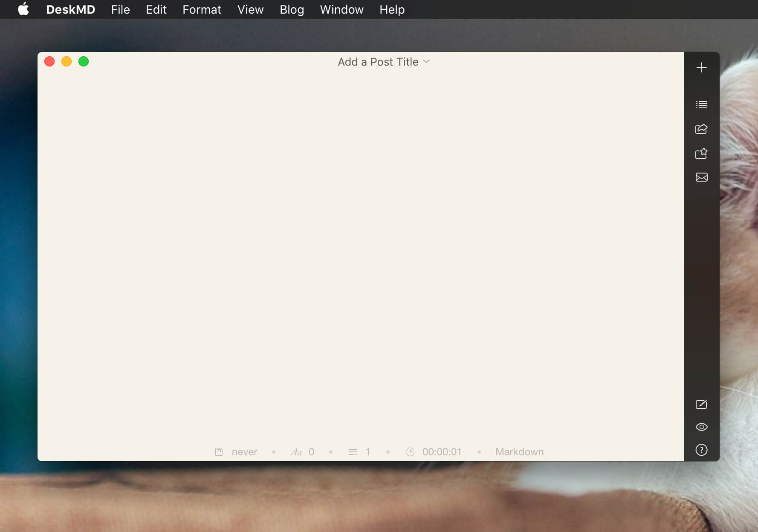This screenshot has width=758, height=532.
Task: Toggle preview with the eye icon
Action: [701, 427]
